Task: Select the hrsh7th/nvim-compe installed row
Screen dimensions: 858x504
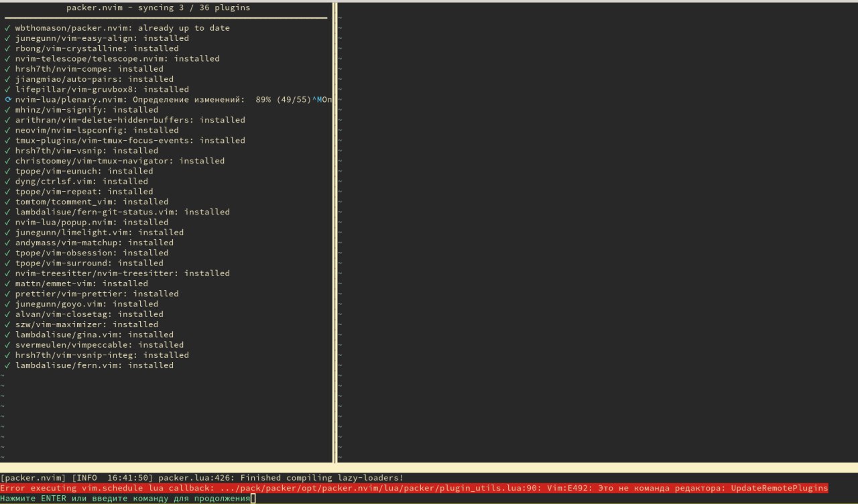Action: tap(84, 69)
